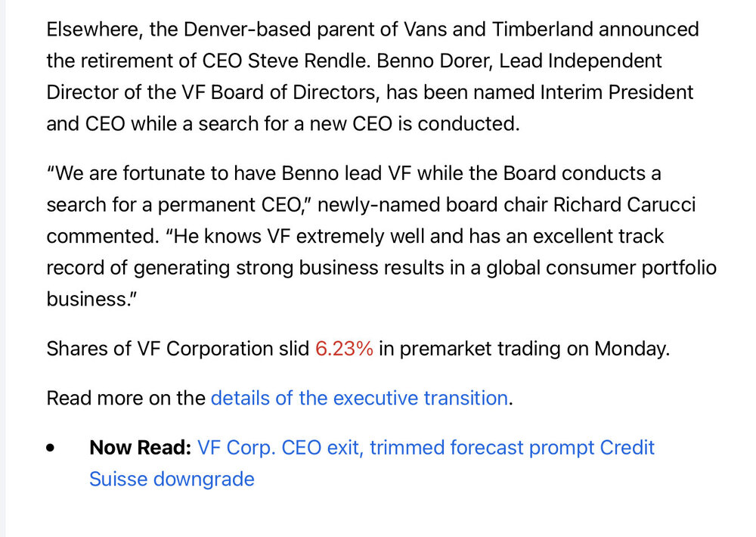Click the bullet point before Now Read
Screen dimensions: 756x537
click(51, 448)
